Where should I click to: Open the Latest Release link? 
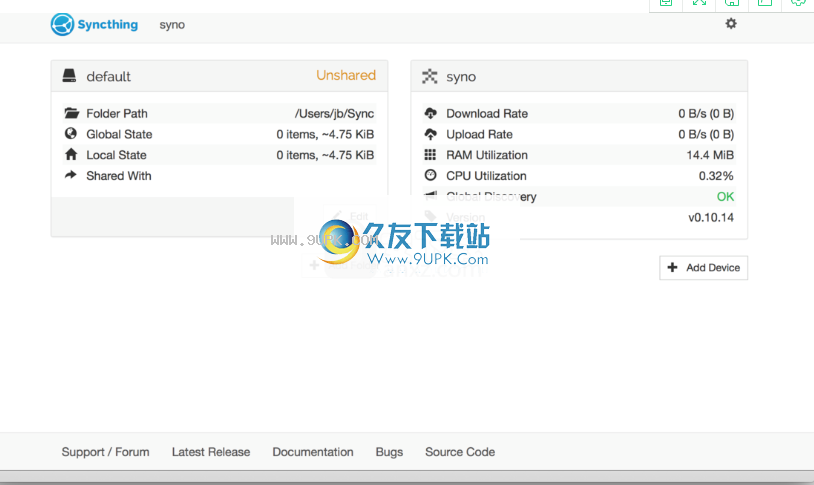click(211, 452)
